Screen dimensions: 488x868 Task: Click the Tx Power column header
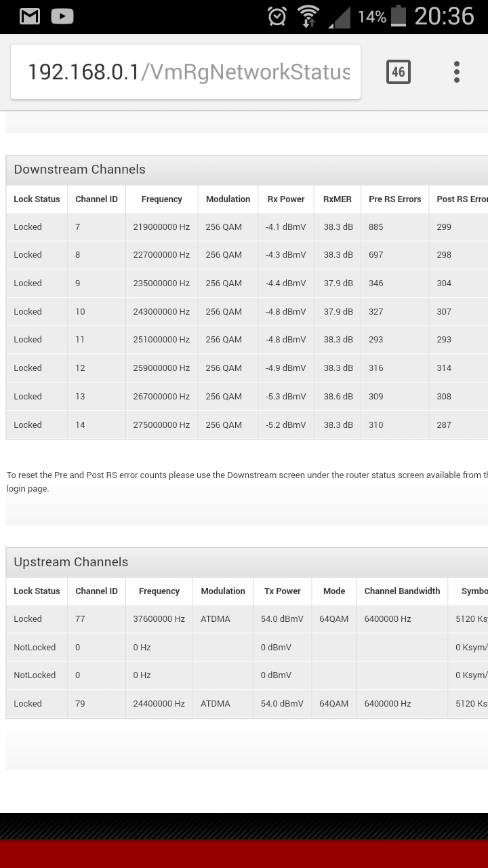[x=282, y=591]
